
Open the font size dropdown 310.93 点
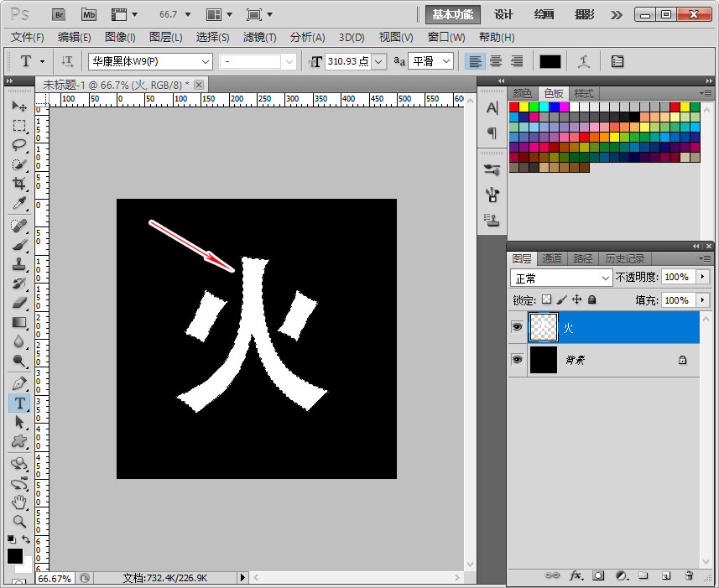(378, 61)
